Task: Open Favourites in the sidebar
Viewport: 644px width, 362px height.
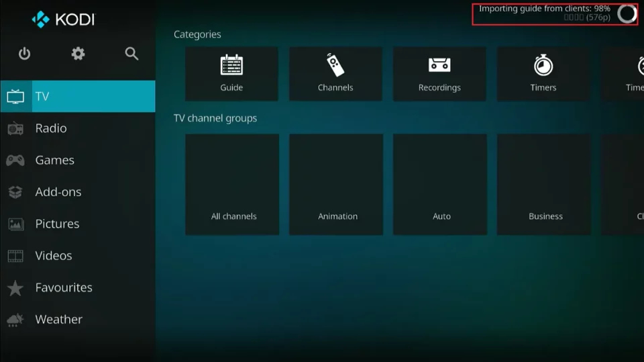Action: point(78,287)
